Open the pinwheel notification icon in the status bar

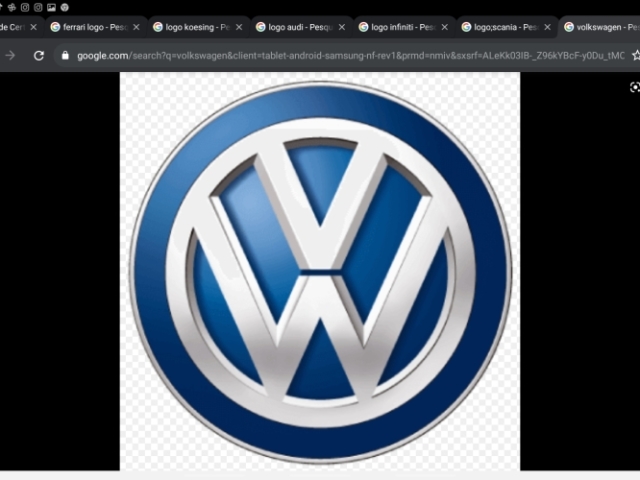point(12,7)
